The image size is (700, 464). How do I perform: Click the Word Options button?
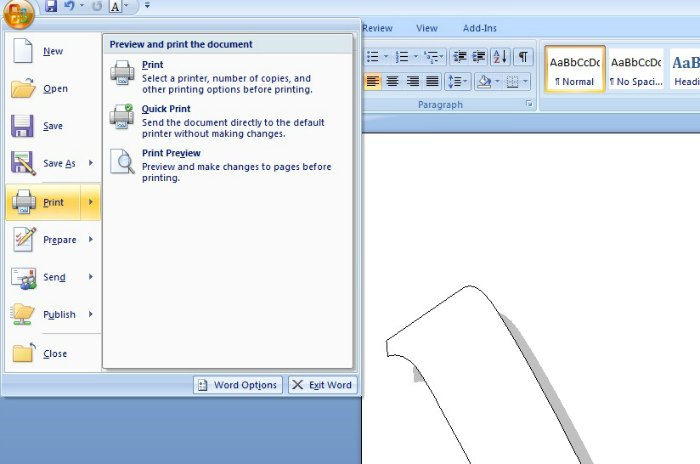coord(238,385)
